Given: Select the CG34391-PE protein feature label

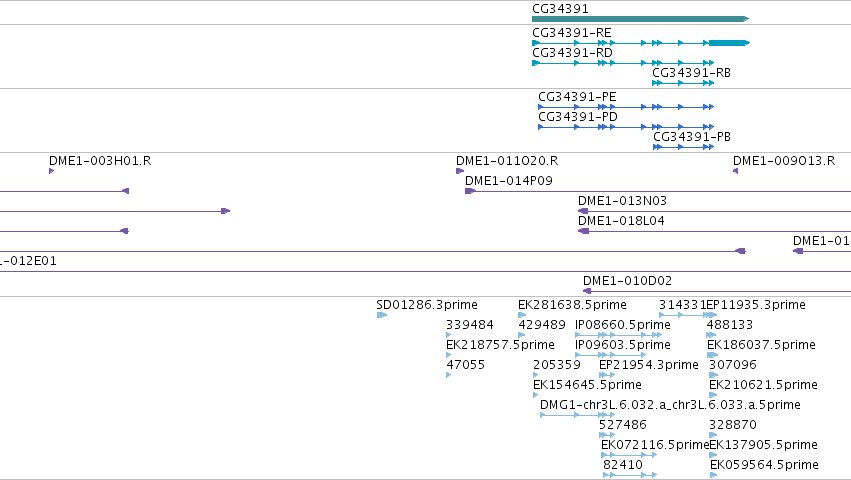Looking at the screenshot, I should coord(577,97).
